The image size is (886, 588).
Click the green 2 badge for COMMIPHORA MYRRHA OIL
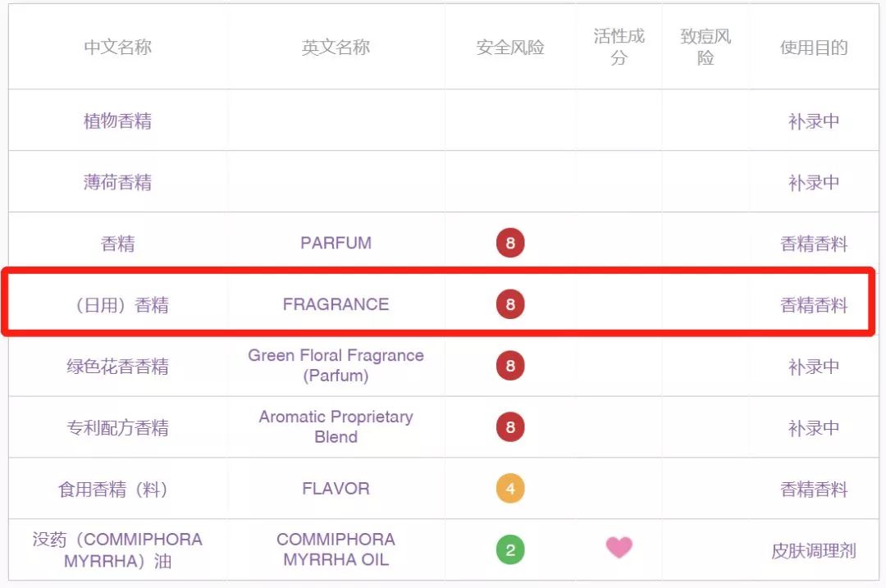coord(510,549)
